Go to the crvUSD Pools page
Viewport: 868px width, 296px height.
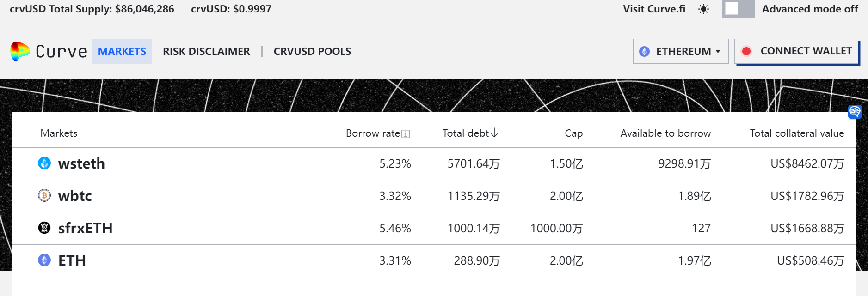(312, 51)
